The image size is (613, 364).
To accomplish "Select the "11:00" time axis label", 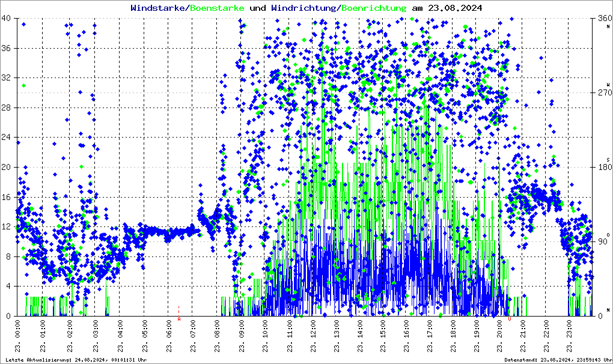I will [x=289, y=336].
